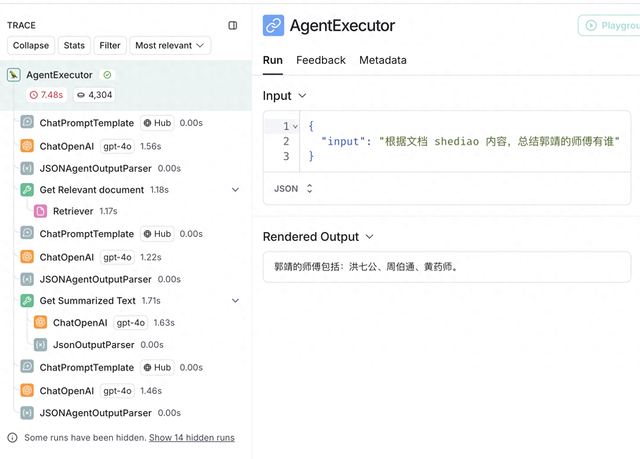Open the Playground button
This screenshot has height=459, width=640.
(609, 25)
